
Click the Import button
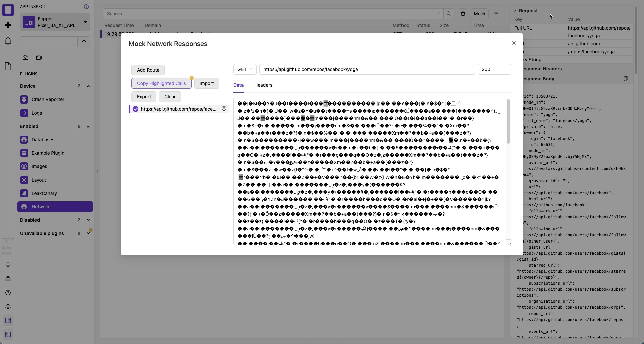tap(207, 83)
